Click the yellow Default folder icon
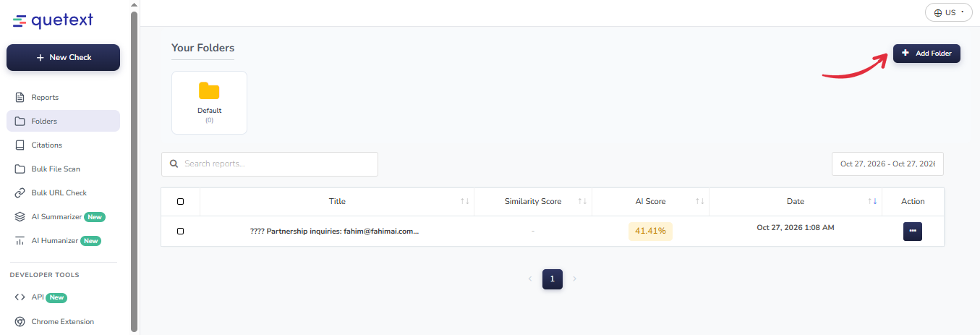980x335 pixels. [209, 90]
